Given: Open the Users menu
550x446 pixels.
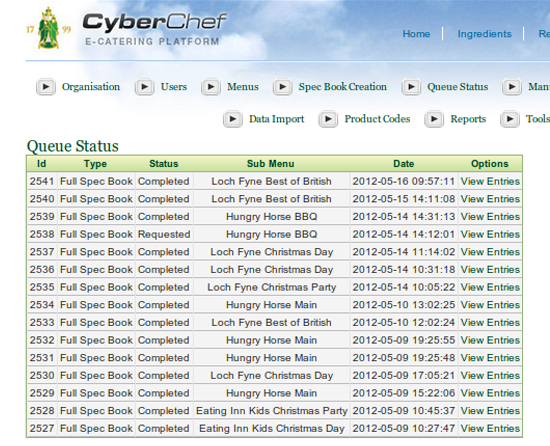Looking at the screenshot, I should click(x=174, y=87).
